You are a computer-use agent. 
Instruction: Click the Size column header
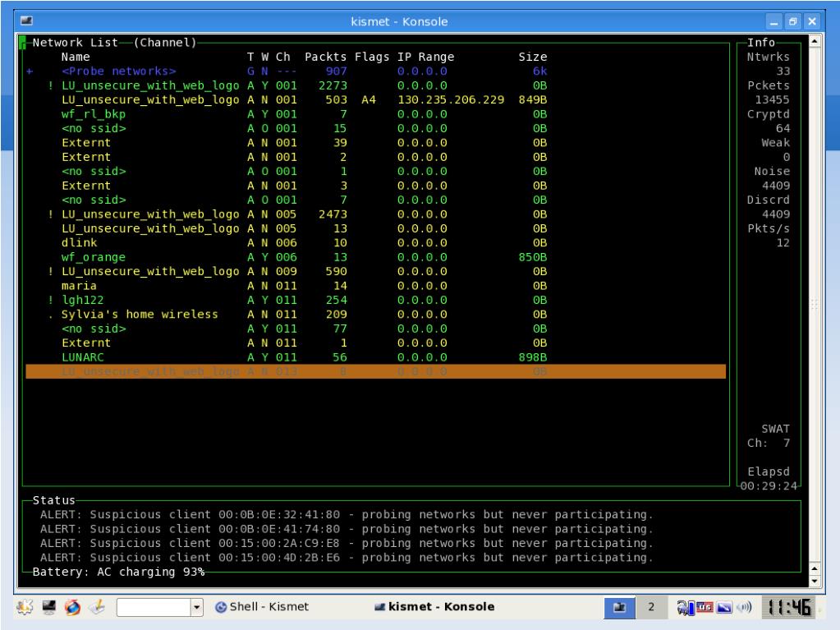(533, 57)
